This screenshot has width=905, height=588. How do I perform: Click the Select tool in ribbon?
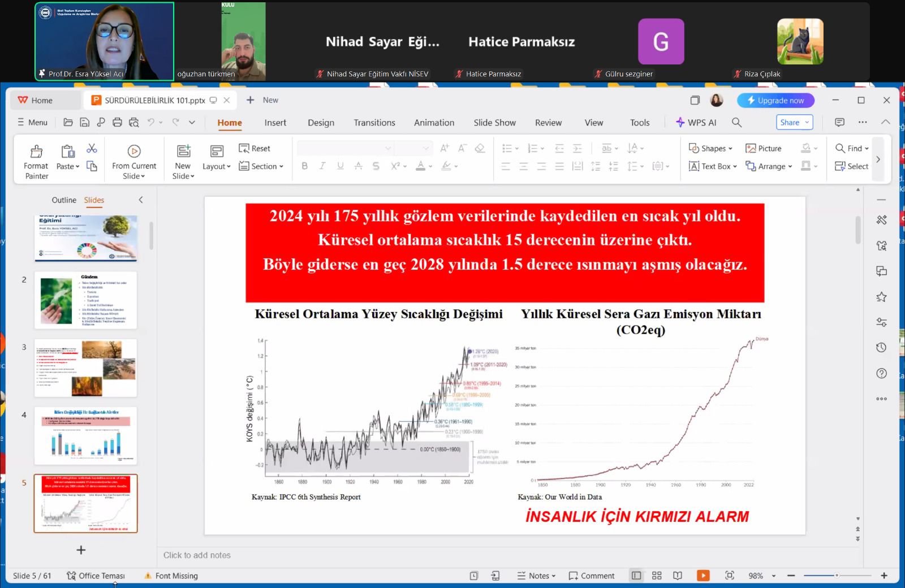click(x=851, y=166)
